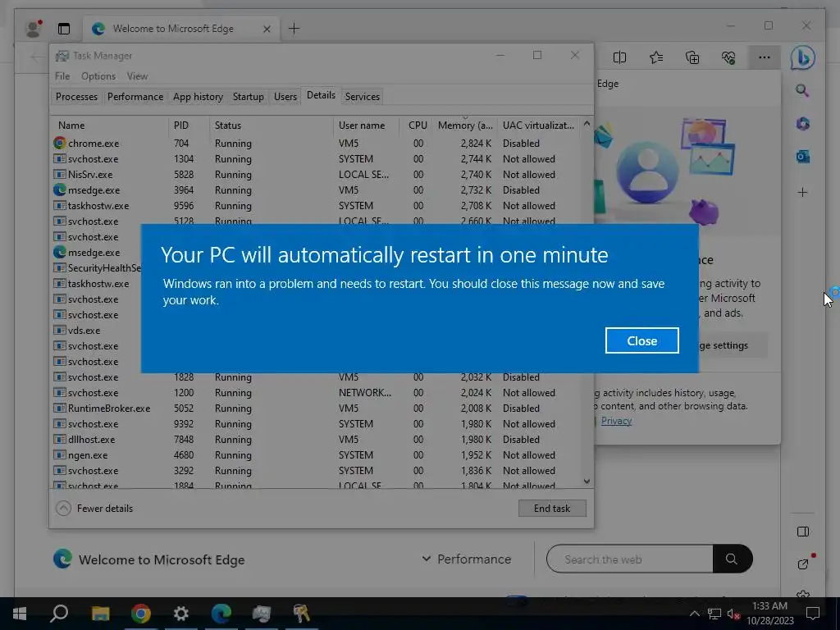Expand the Performance dropdown on Edge page
The width and height of the screenshot is (840, 630).
(466, 559)
